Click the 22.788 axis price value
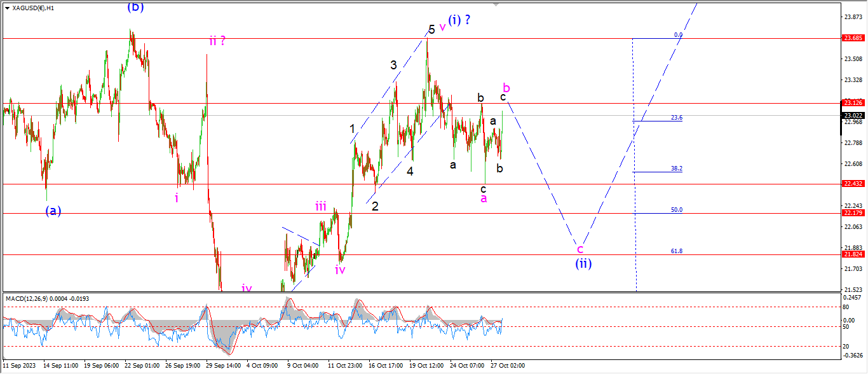The height and width of the screenshot is (374, 868). pos(852,142)
